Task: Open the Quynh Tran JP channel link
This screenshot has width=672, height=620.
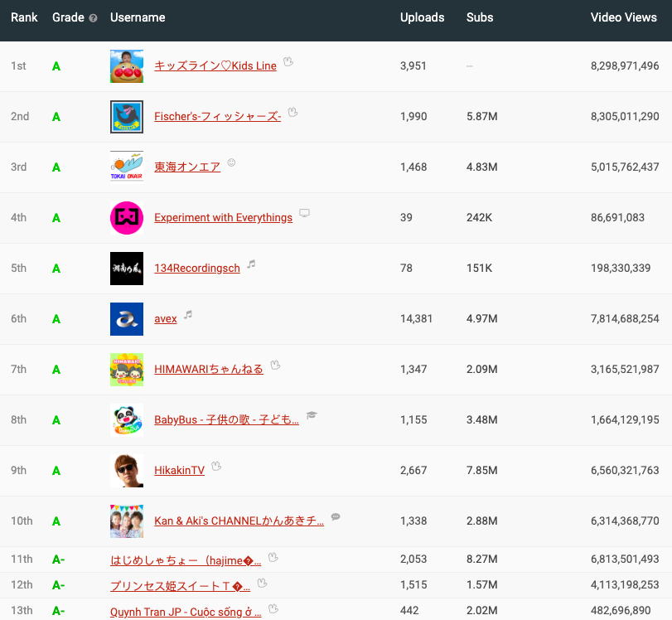Action: (x=186, y=612)
